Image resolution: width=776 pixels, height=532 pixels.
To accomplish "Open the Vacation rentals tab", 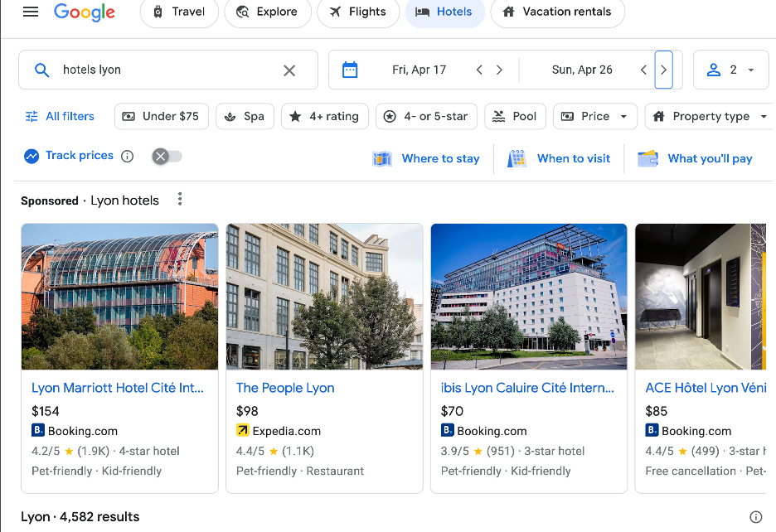I will [x=557, y=12].
